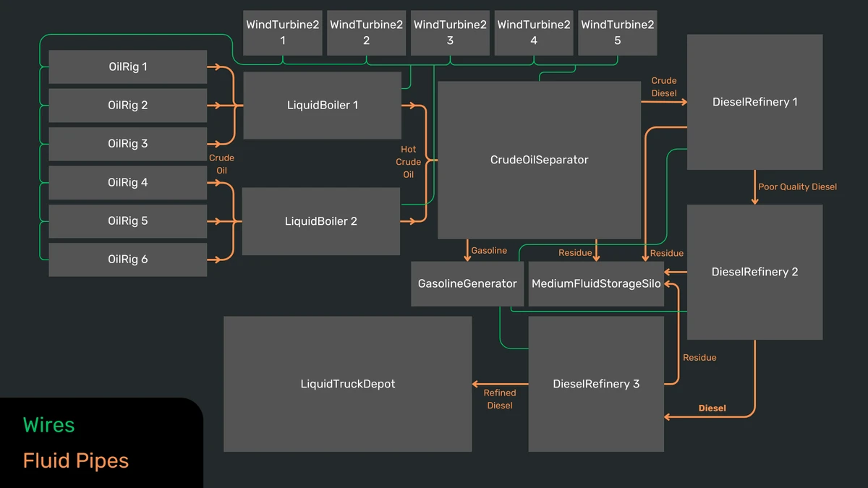
Task: Select the LiquidBoiler 1 node
Action: [322, 105]
